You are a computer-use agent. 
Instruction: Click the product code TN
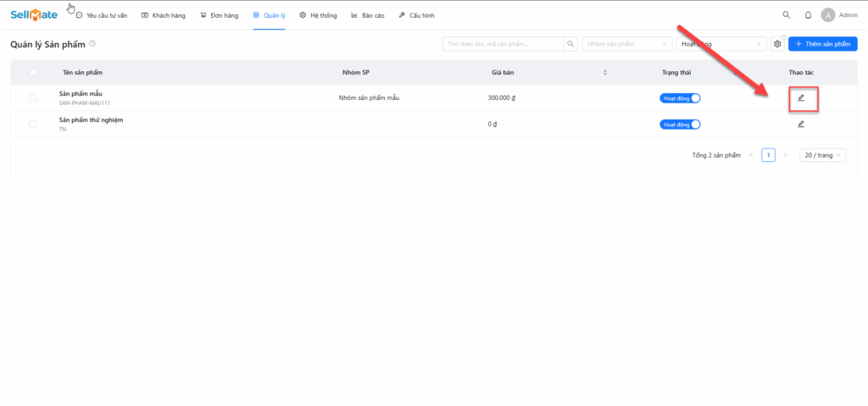tap(63, 129)
